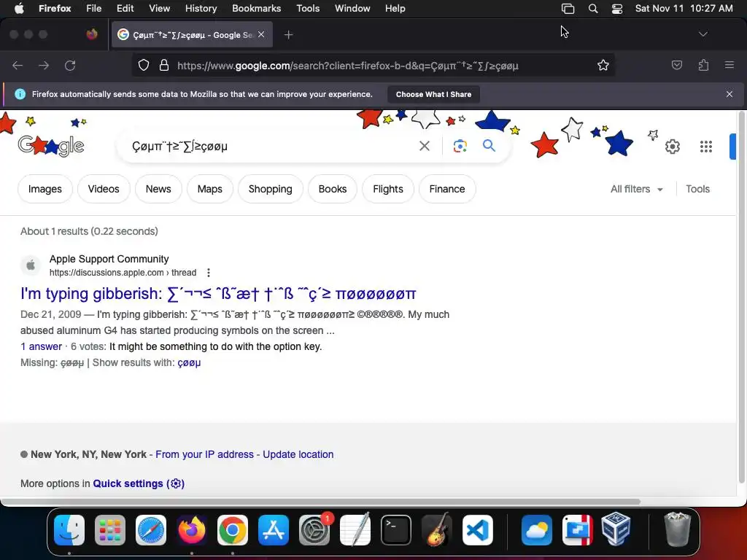Click From your IP address link
The image size is (747, 560).
point(204,454)
